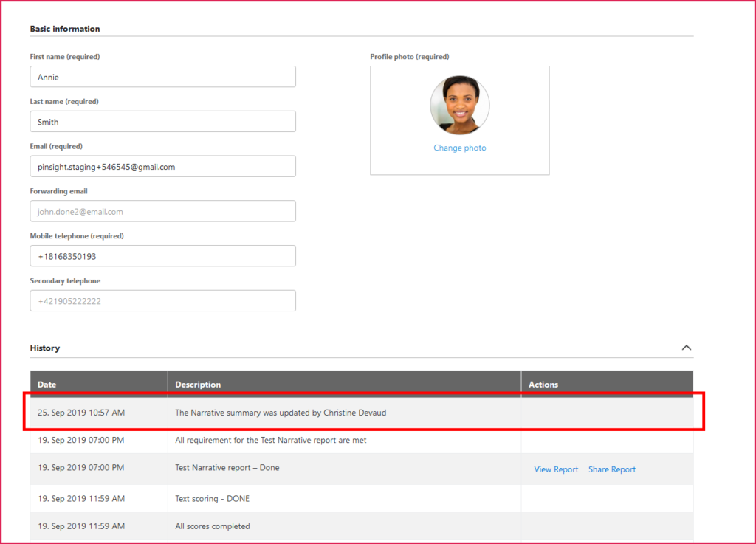Click Annie's profile photo
The image size is (756, 544).
pyautogui.click(x=459, y=105)
